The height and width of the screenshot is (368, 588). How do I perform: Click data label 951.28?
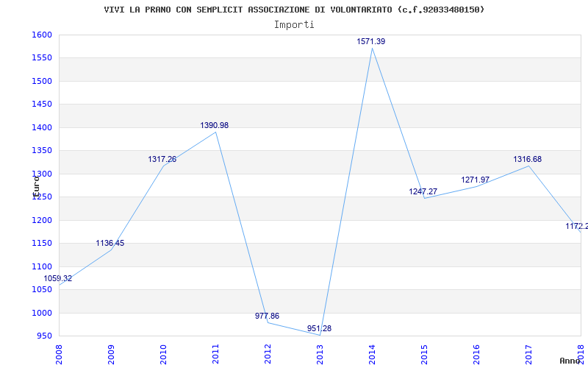pyautogui.click(x=319, y=328)
